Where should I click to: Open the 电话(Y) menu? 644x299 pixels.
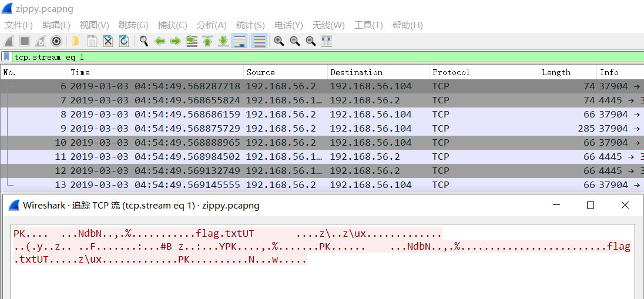(x=289, y=25)
